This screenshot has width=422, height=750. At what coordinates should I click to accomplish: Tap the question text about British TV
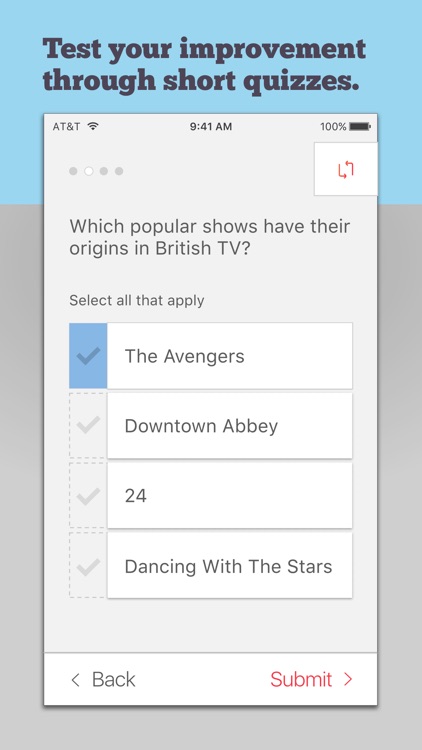210,237
